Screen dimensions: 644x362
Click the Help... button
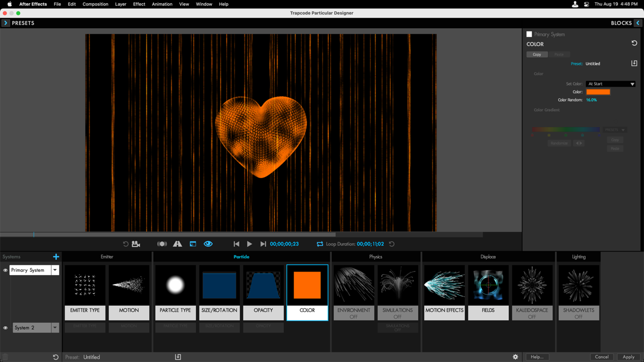pos(537,357)
